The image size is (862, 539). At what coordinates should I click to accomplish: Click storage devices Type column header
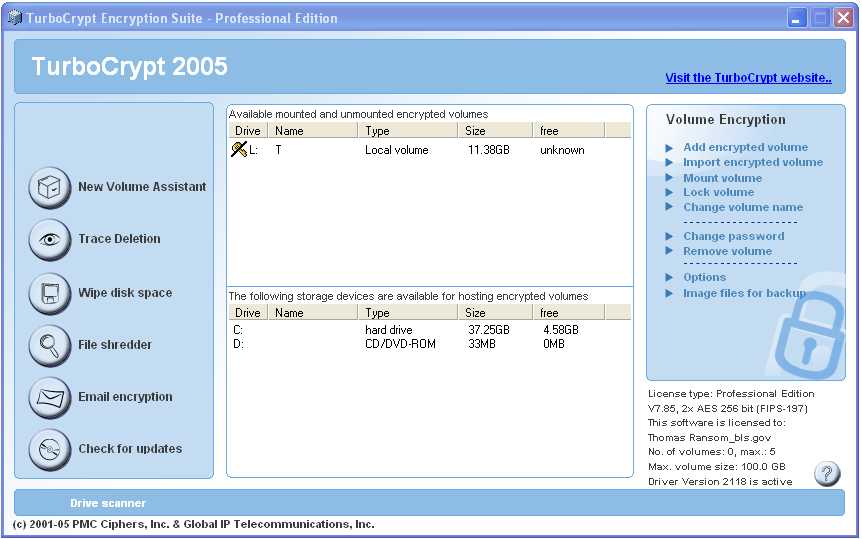(407, 312)
